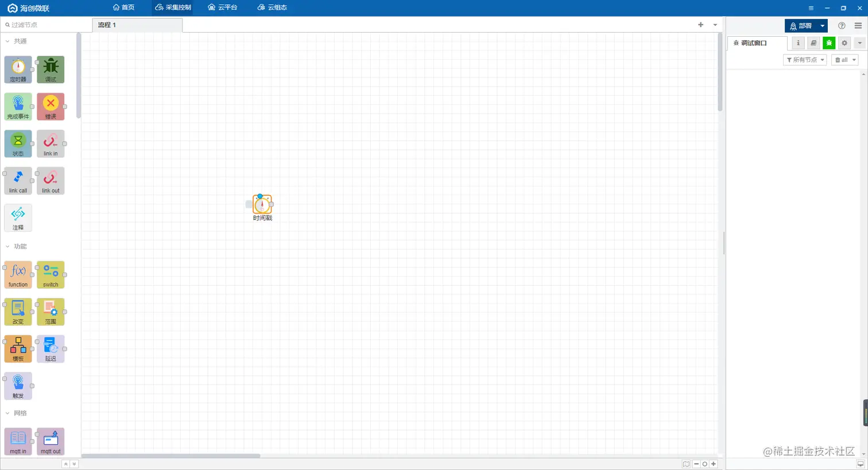Collapse the 共通 palette category
The image size is (868, 470).
[x=7, y=41]
